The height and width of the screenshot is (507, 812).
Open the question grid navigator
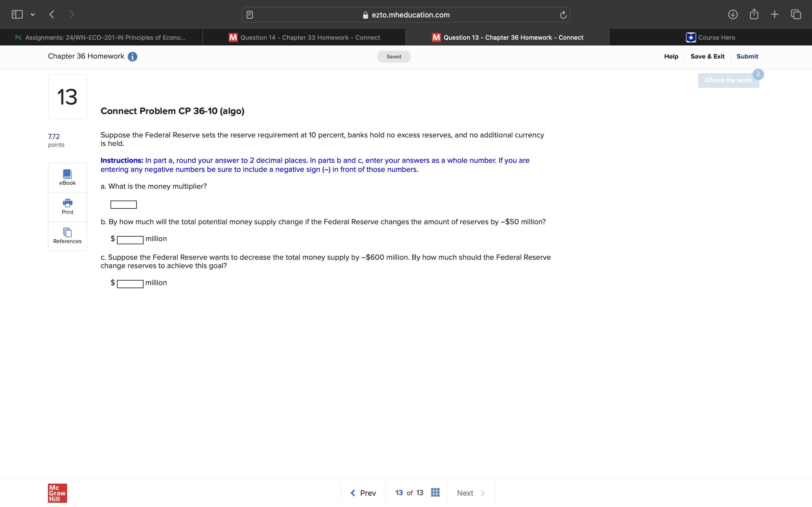tap(435, 492)
